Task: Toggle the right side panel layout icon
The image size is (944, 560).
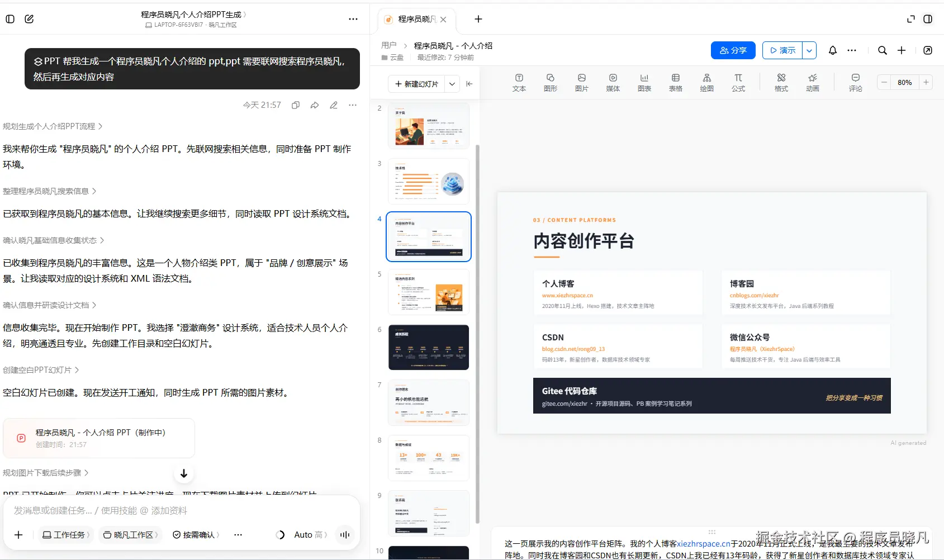Action: tap(928, 19)
